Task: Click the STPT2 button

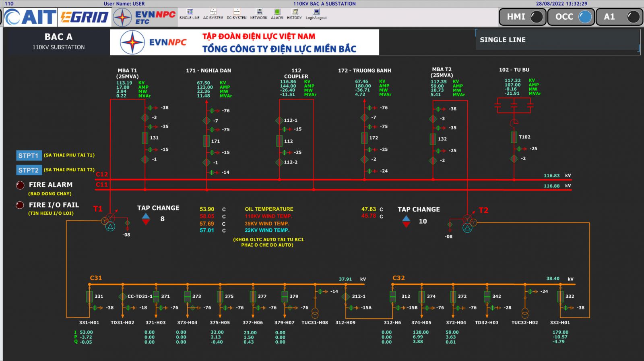Action: click(29, 170)
